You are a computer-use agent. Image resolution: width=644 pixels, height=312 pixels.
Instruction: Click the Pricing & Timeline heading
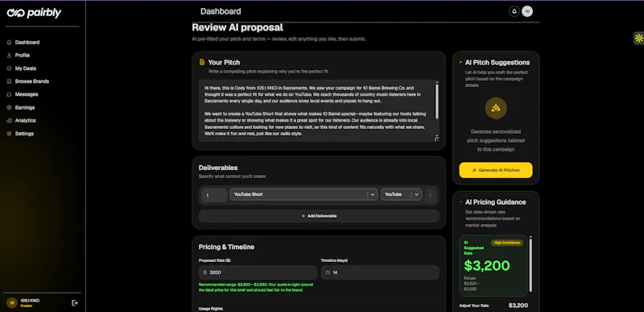[x=226, y=247]
